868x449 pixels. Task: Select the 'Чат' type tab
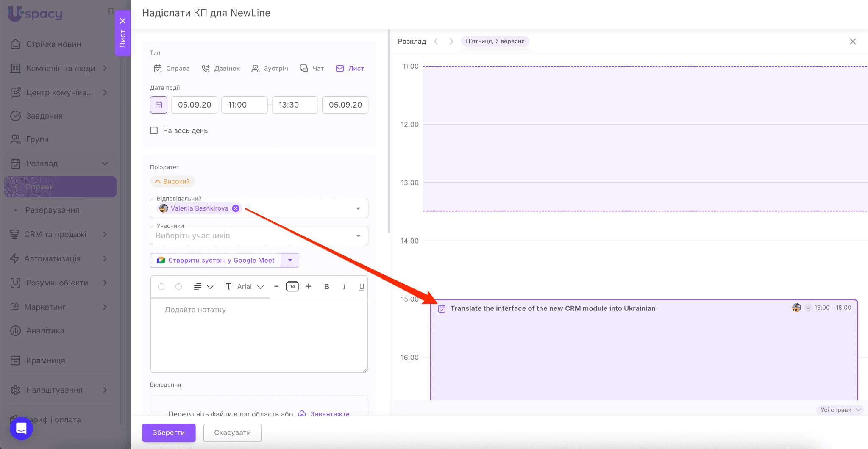(x=312, y=69)
